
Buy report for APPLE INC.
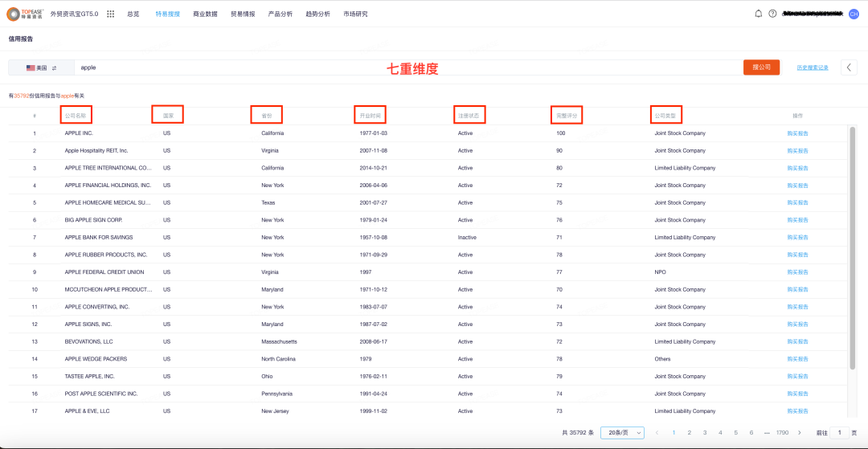click(x=798, y=133)
